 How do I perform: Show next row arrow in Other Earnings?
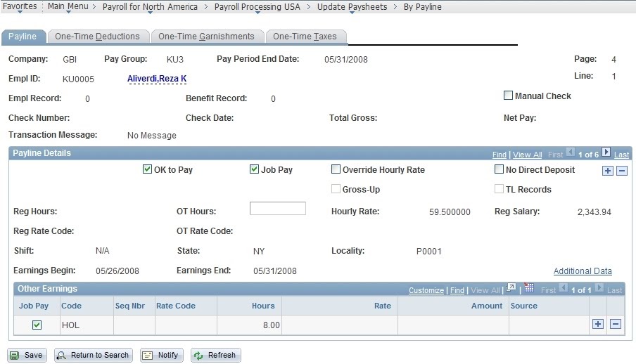tap(599, 288)
